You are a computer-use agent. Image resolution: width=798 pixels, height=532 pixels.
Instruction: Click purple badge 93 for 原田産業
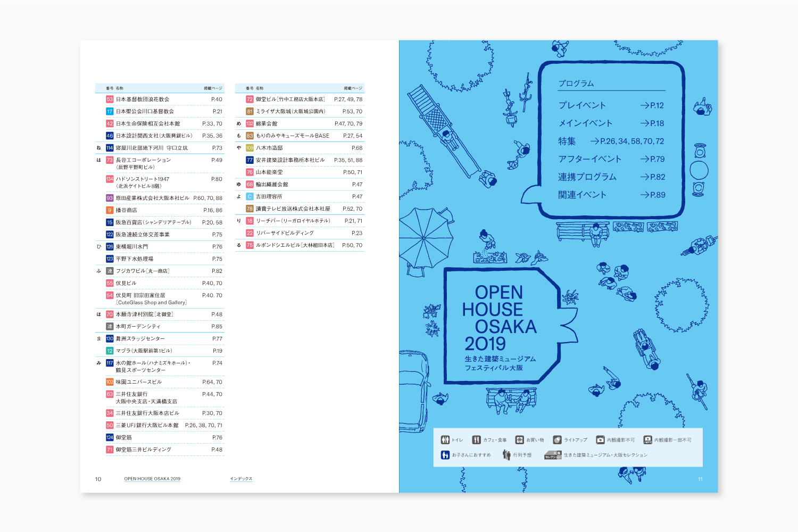(110, 198)
